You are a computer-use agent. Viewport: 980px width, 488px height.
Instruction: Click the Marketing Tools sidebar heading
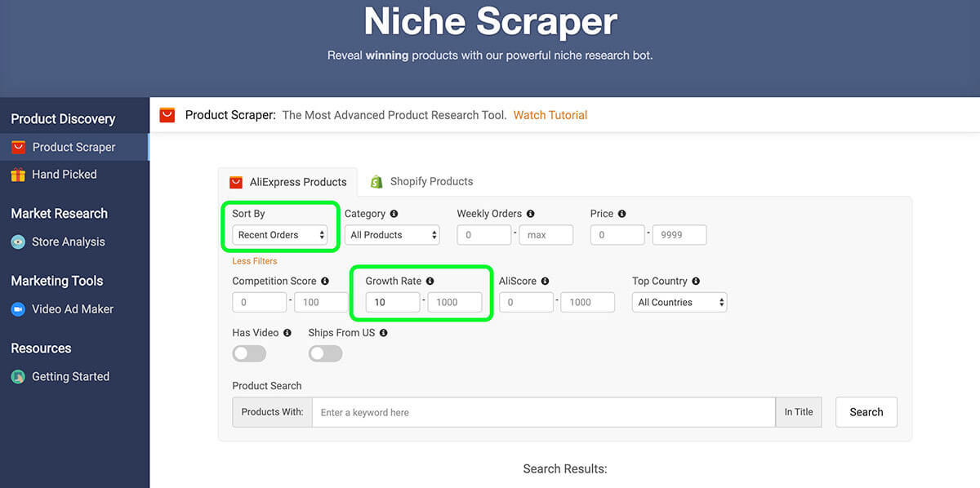pos(57,281)
